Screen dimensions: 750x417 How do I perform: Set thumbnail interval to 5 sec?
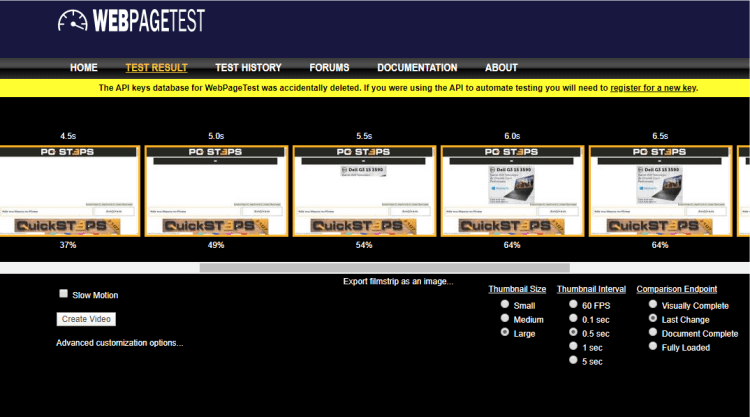pos(573,360)
